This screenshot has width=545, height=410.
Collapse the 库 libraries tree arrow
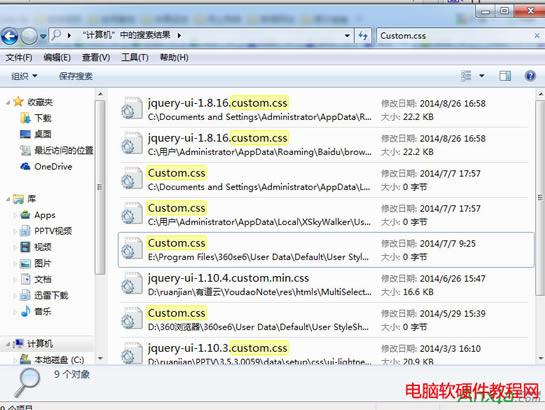click(x=8, y=199)
